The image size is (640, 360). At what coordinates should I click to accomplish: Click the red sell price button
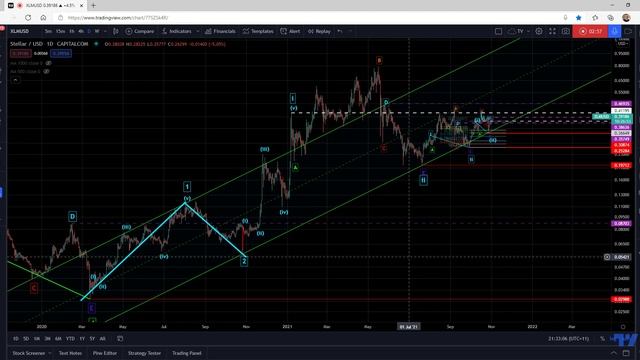tap(20, 53)
